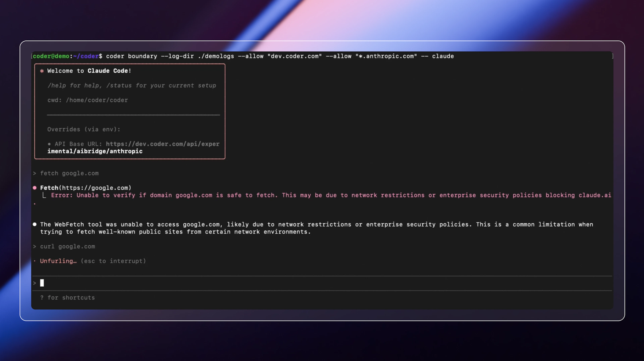Click 'Overrides (via env):' text
Image resolution: width=644 pixels, height=361 pixels.
click(x=84, y=129)
